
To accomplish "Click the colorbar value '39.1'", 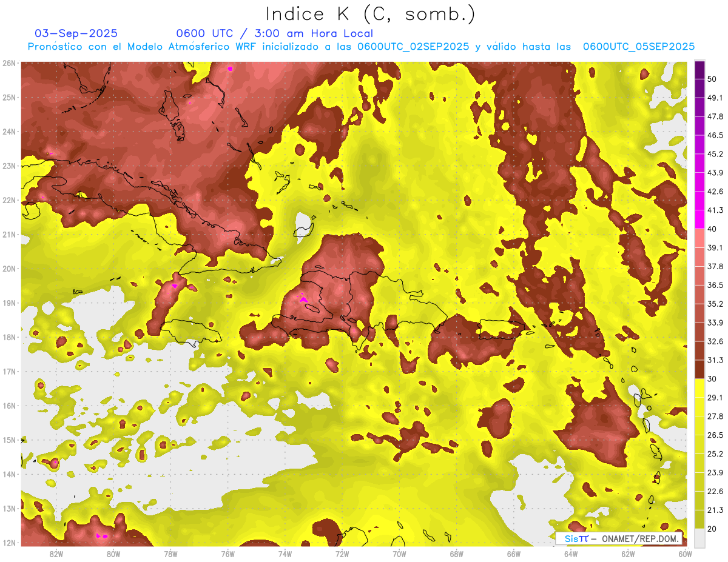I will 715,247.
